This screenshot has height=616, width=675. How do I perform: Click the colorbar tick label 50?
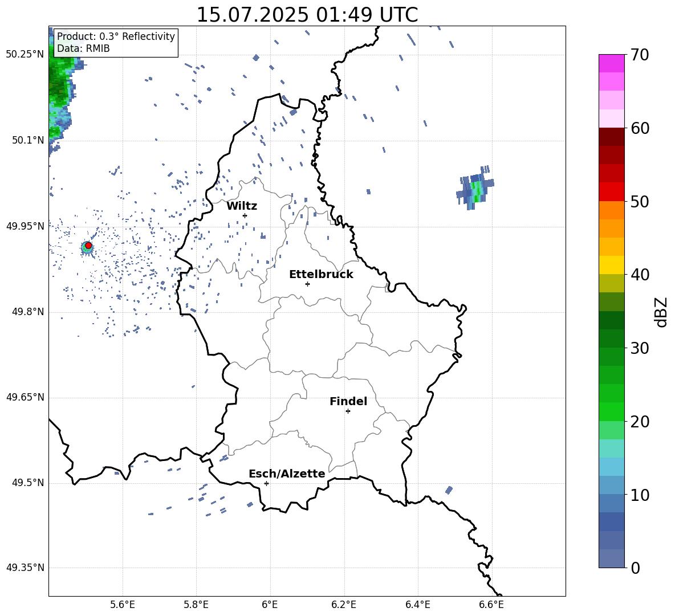click(x=640, y=202)
